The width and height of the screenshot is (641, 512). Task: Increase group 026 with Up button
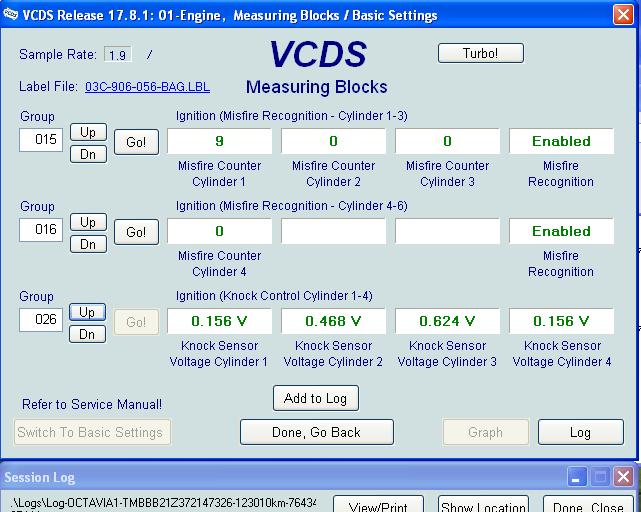pos(87,312)
